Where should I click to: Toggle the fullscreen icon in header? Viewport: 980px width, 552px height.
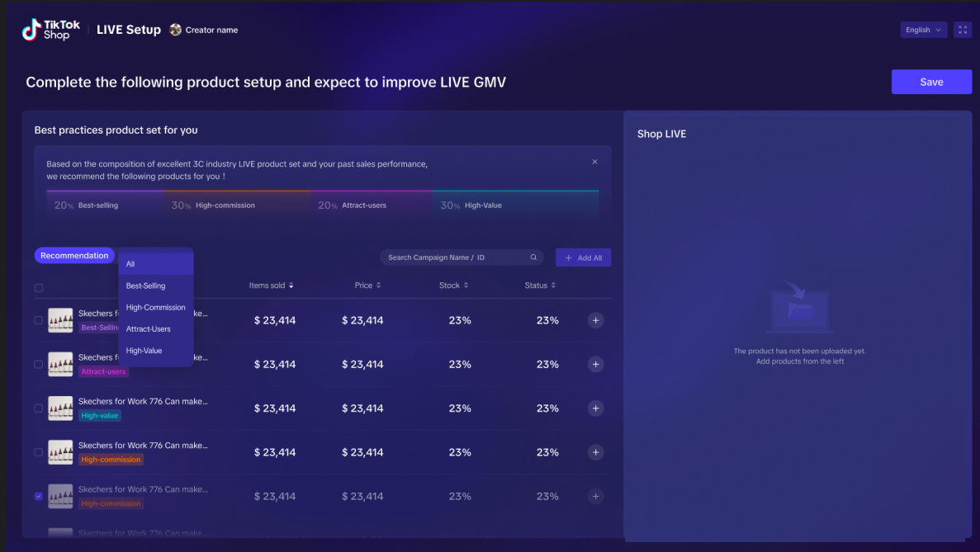coord(963,30)
